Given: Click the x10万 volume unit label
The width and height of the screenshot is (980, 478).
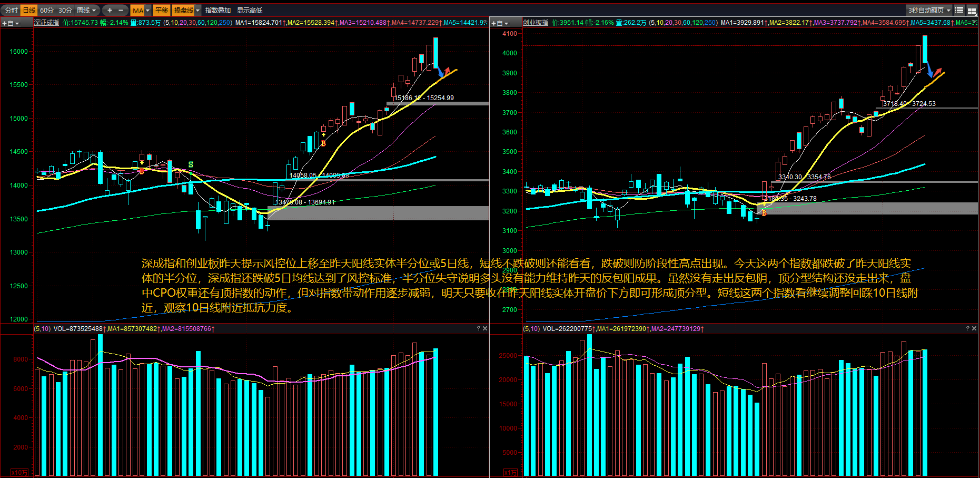Looking at the screenshot, I should point(19,473).
